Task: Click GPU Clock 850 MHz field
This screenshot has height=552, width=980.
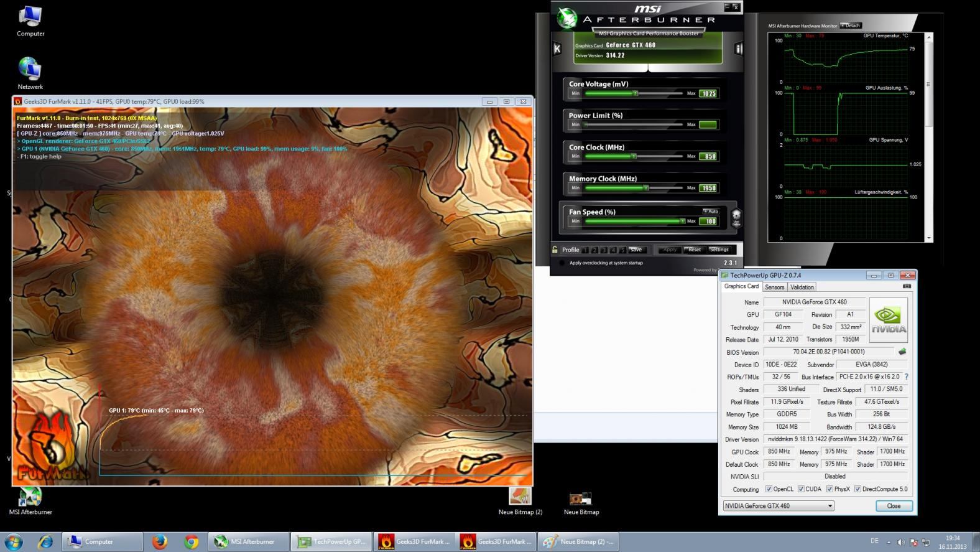Action: pyautogui.click(x=779, y=452)
